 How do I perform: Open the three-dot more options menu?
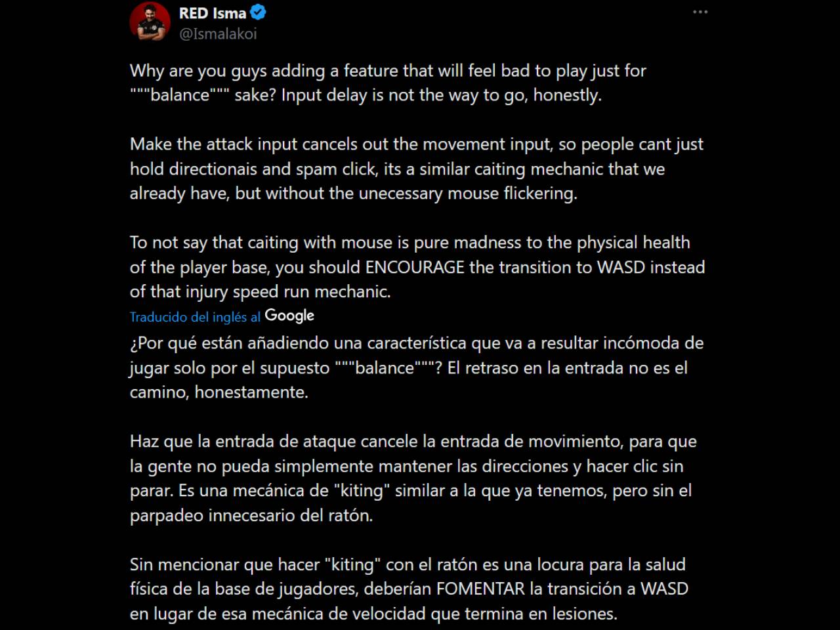[700, 12]
